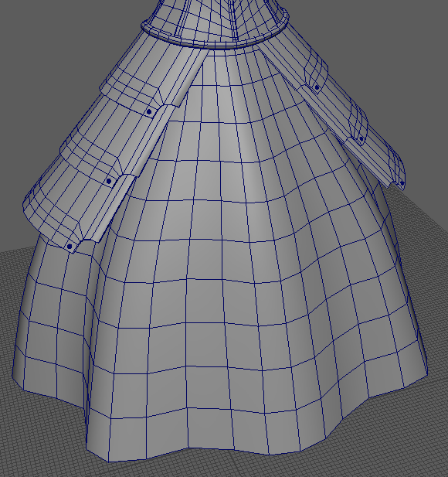Click the rivet dot on the lowest right armor plate
Image resolution: width=448 pixels, height=477 pixels.
click(x=402, y=183)
